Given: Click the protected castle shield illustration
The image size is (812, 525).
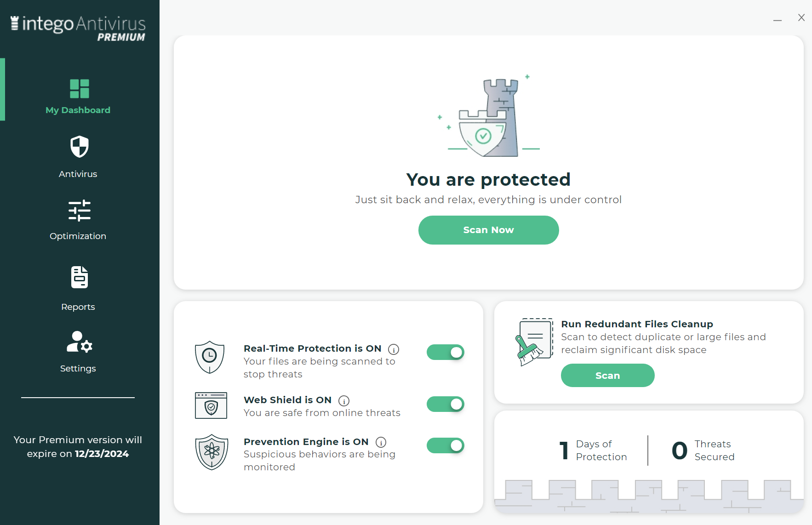Looking at the screenshot, I should (x=489, y=117).
